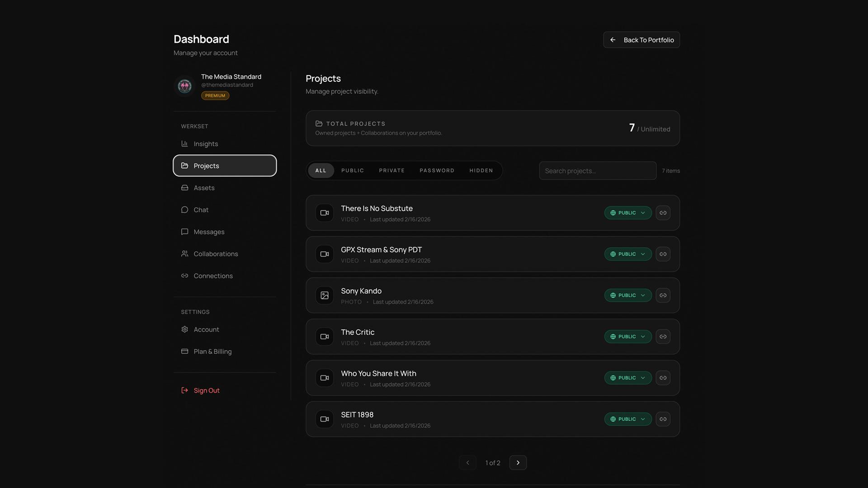Change visibility of Who You Share It With
Viewport: 868px width, 488px height.
click(x=627, y=378)
